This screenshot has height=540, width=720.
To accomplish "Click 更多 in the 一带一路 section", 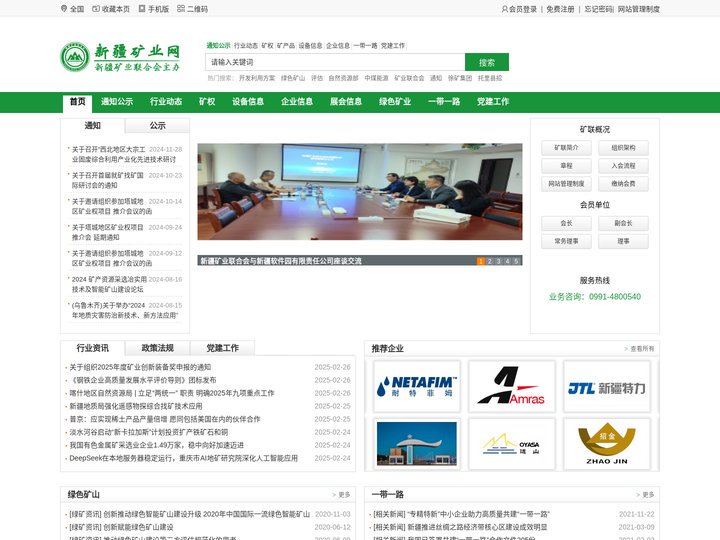I will (648, 495).
